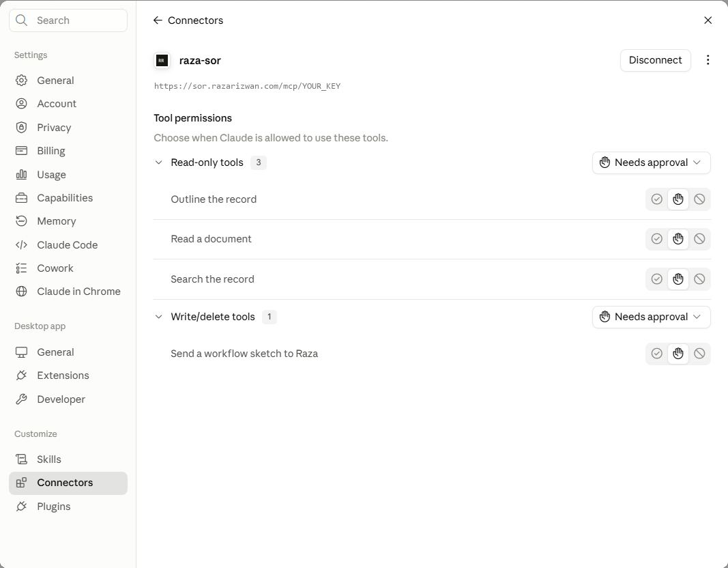This screenshot has width=728, height=568.
Task: Block Send a workflow sketch to Raza
Action: [x=699, y=354]
